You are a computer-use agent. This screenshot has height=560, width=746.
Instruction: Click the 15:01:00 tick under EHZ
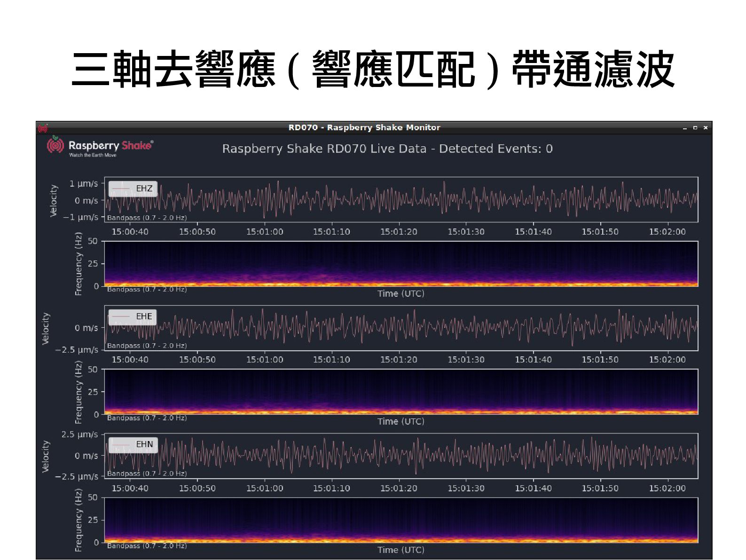click(265, 232)
